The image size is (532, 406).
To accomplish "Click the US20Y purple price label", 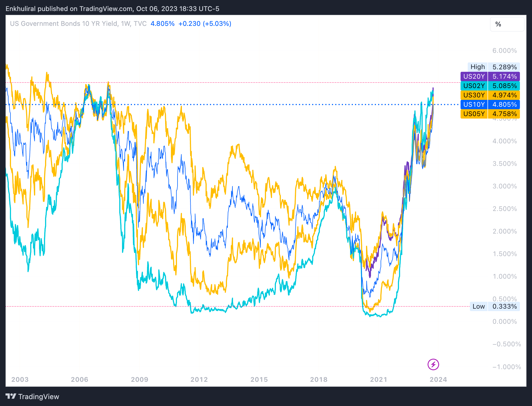I will coord(490,76).
